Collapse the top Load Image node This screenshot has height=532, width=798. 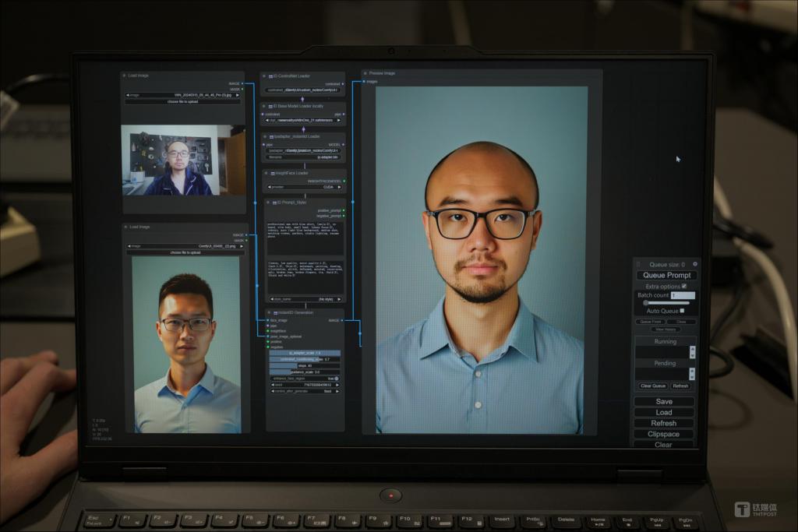[x=124, y=76]
